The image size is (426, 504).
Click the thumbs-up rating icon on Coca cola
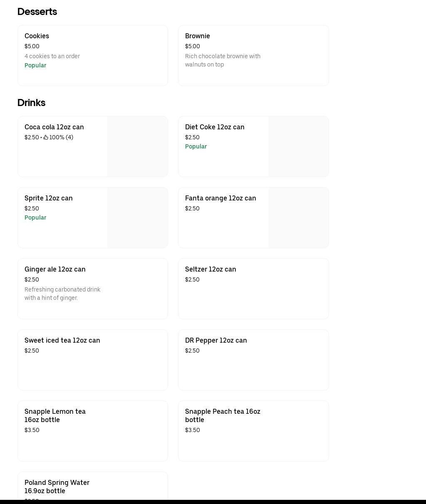pos(46,138)
